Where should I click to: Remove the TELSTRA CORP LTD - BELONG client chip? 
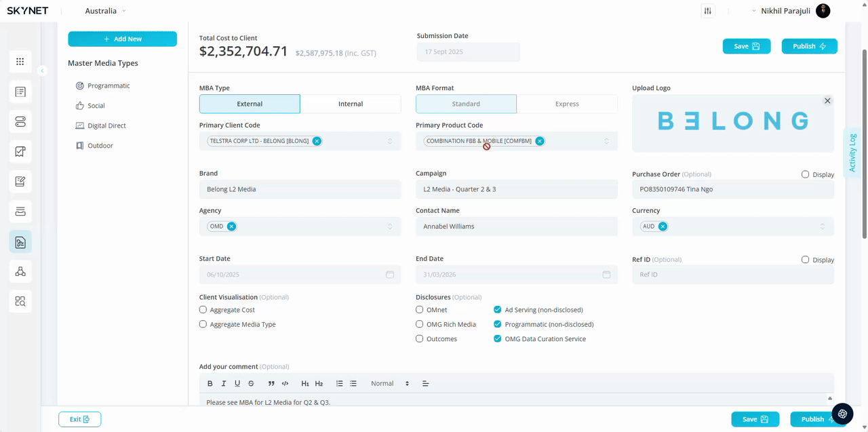coord(317,141)
